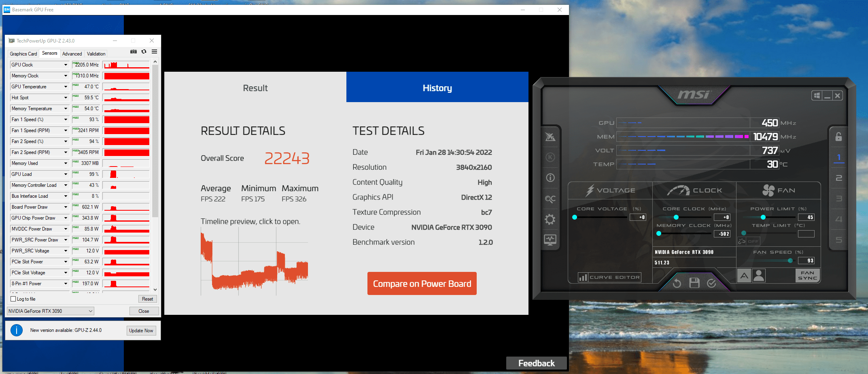Screen dimensions: 868x374
Task: Click the Power Limit value field showing 45
Action: click(806, 217)
